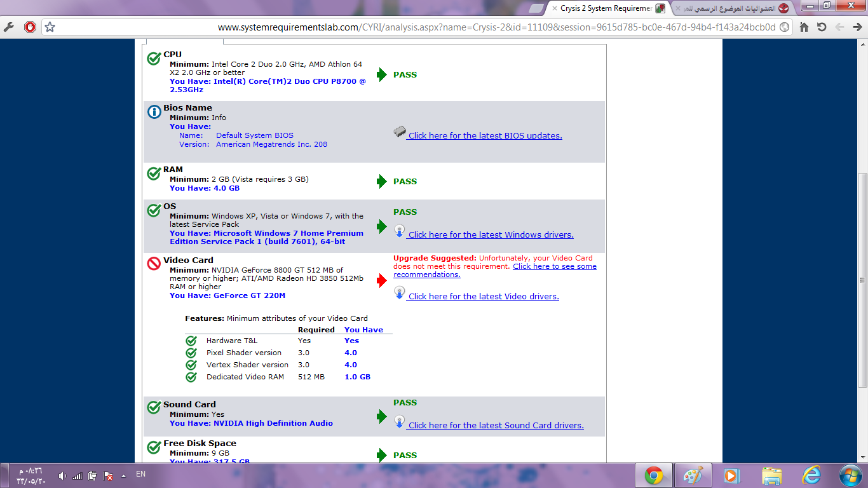Open the Chrome wrench settings menu
868x488 pixels.
(x=9, y=27)
